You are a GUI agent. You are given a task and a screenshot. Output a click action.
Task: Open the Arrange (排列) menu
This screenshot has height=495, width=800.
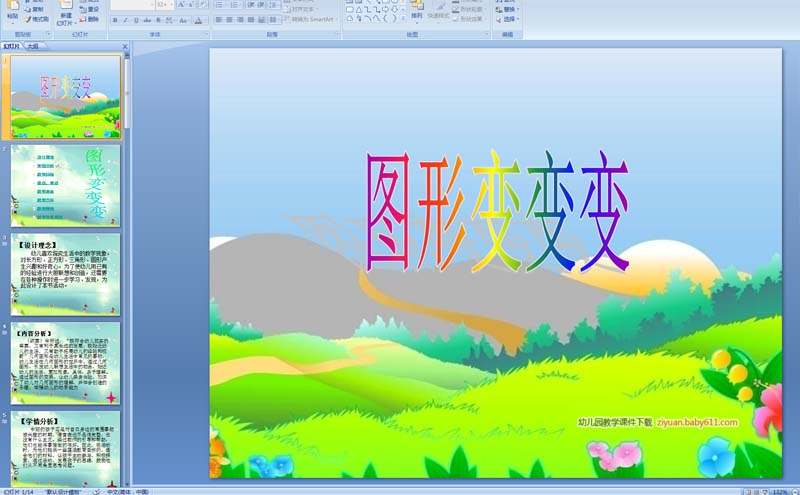click(417, 10)
